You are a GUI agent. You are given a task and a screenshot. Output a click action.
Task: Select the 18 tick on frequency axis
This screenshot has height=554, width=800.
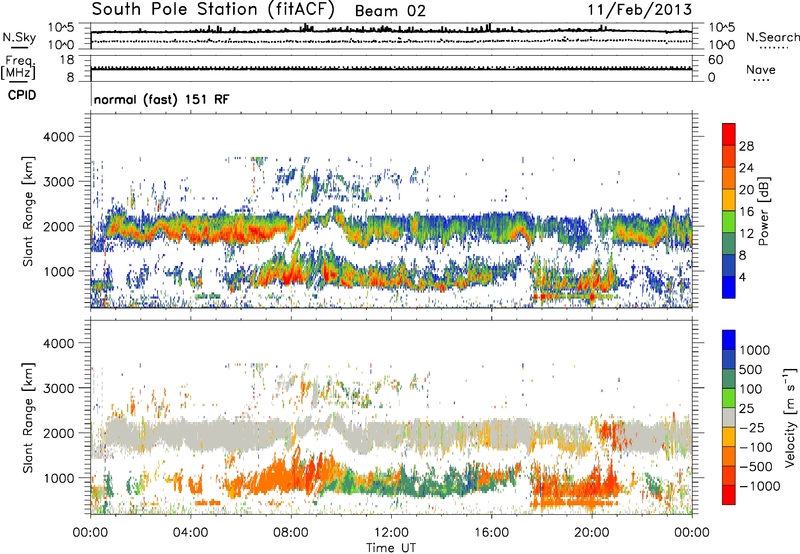(x=66, y=60)
